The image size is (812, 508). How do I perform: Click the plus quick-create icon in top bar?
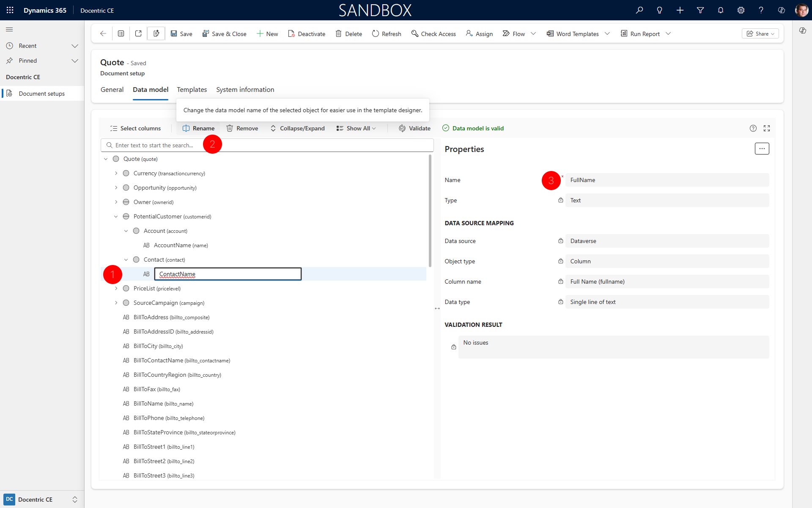680,10
